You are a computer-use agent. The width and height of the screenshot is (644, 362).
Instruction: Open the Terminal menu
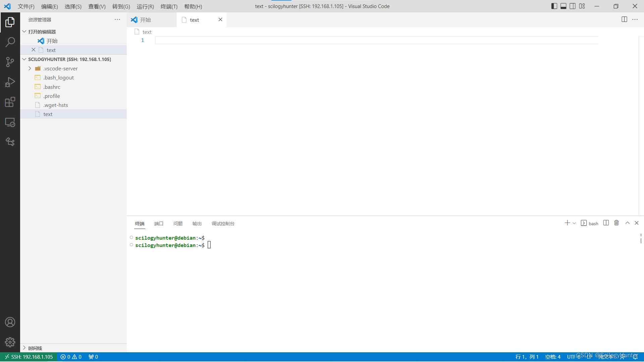(x=169, y=6)
